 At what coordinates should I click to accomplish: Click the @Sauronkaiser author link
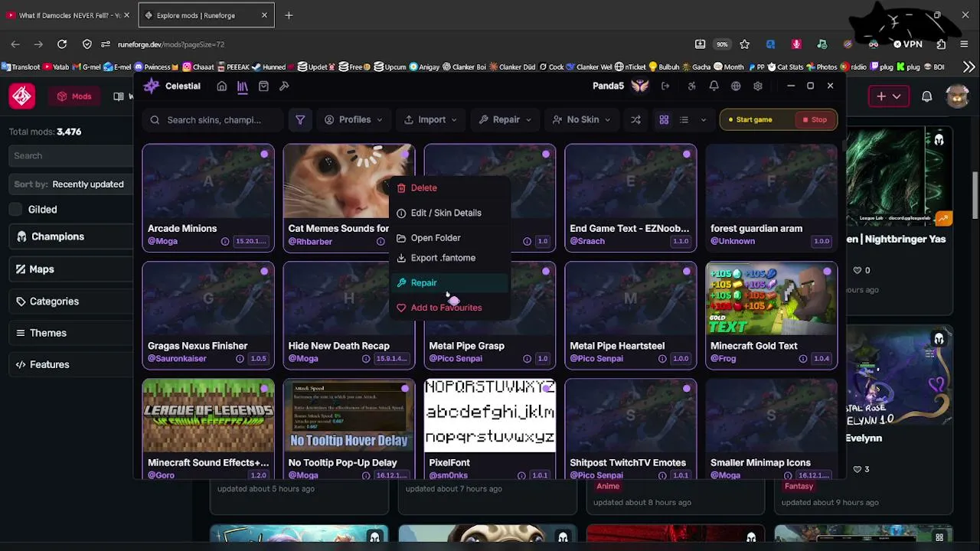(176, 359)
